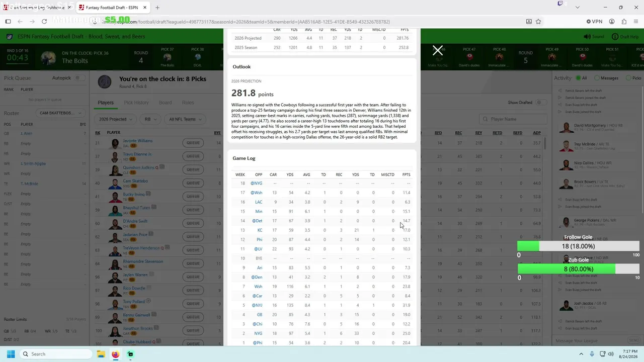Screen dimensions: 644x362
Task: Bookmark this page with the star icon
Action: pyautogui.click(x=538, y=22)
